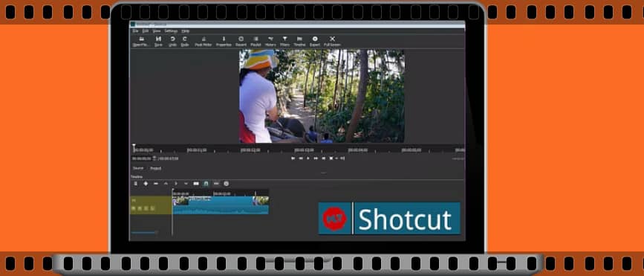This screenshot has height=276, width=644.
Task: Show the Playlist panel
Action: (x=256, y=41)
